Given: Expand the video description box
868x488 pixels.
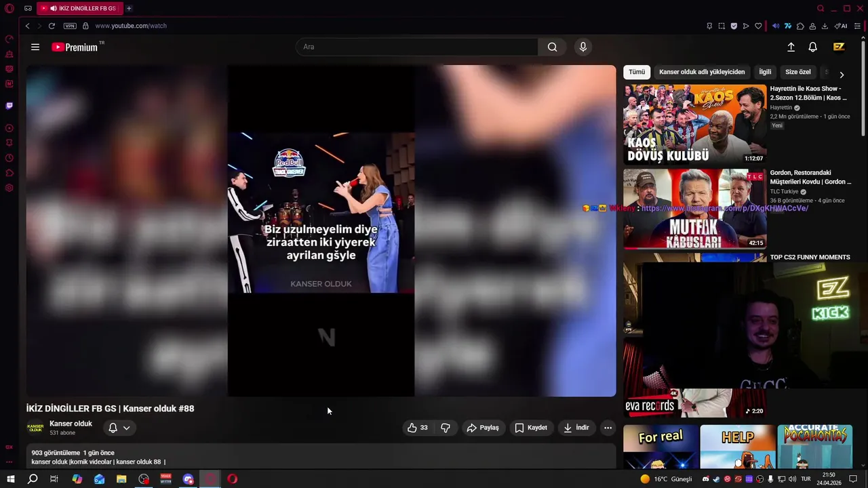Looking at the screenshot, I should (x=321, y=457).
